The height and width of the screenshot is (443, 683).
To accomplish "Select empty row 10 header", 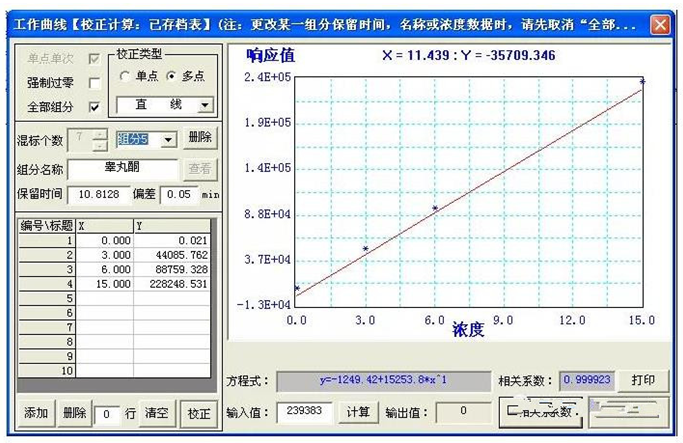I will (x=47, y=371).
